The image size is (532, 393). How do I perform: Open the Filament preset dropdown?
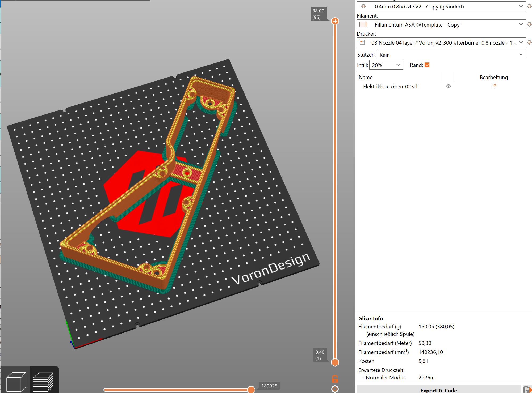(441, 24)
